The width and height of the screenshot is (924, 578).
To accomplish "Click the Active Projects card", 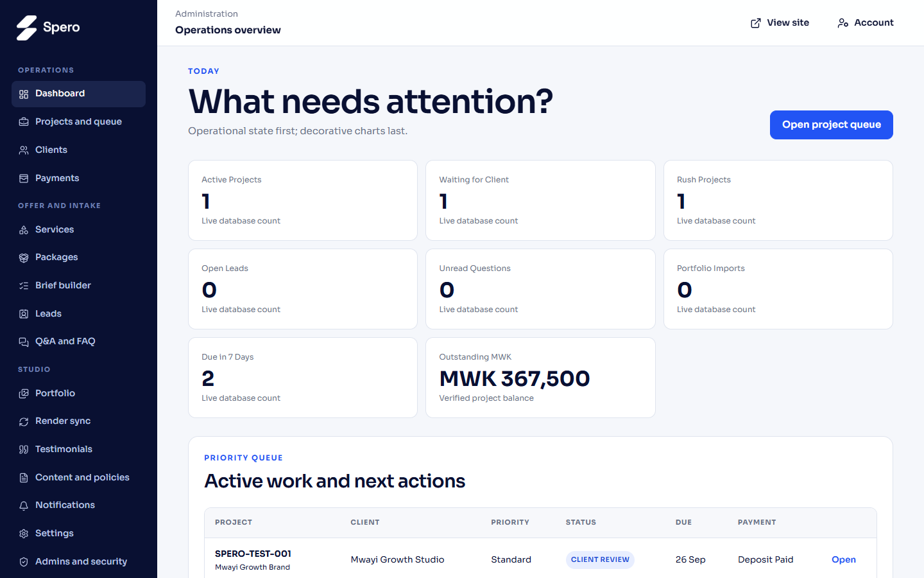I will 303,200.
